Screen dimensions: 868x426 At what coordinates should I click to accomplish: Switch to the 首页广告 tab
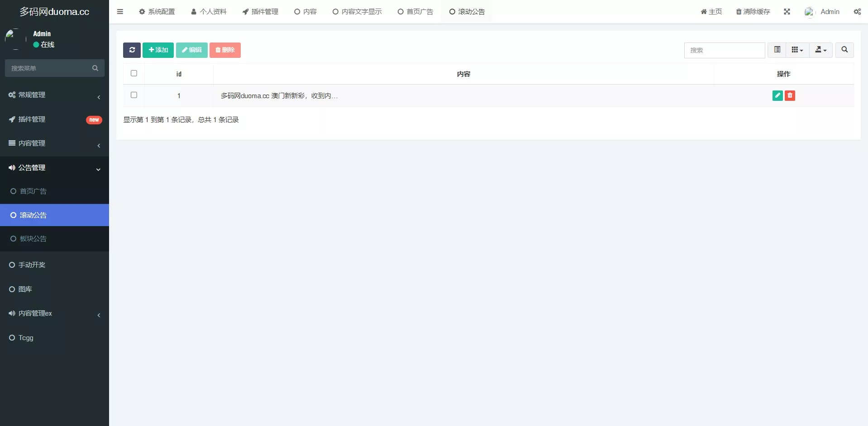(x=415, y=11)
